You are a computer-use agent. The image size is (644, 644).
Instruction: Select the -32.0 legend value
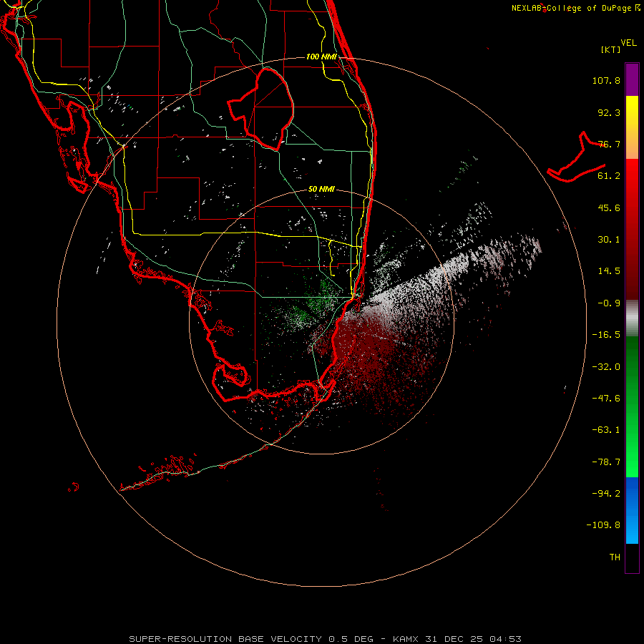click(606, 367)
